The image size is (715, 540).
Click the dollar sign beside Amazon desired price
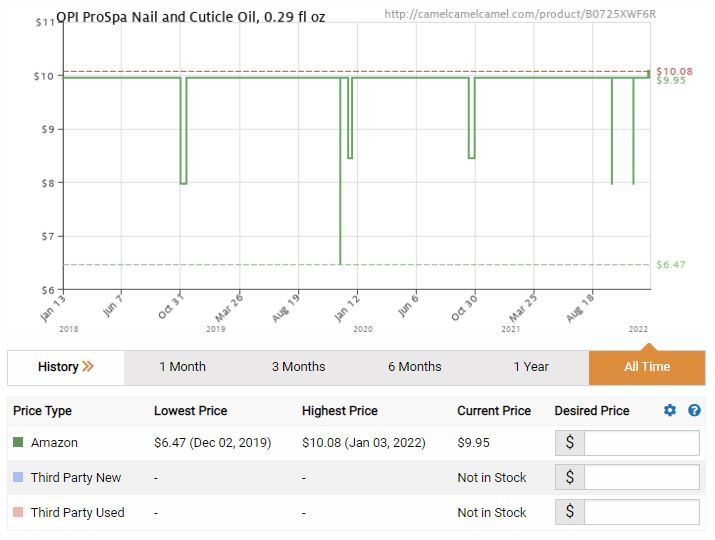[570, 442]
